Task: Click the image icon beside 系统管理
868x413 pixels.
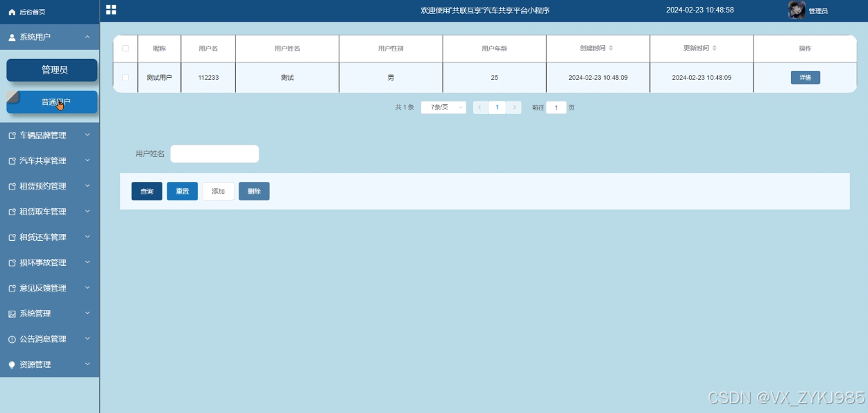Action: coord(12,314)
